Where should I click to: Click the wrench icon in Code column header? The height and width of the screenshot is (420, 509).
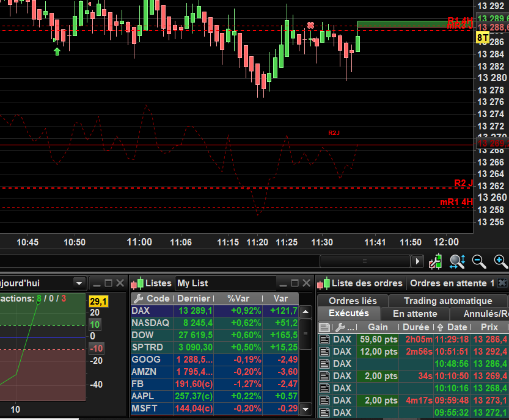pyautogui.click(x=138, y=299)
